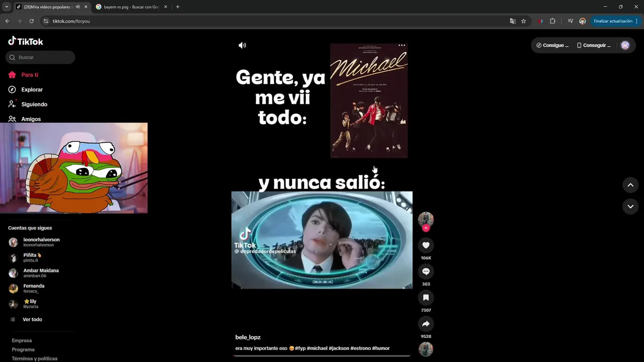Click the Michael movie poster in video
This screenshot has width=644, height=362.
(369, 101)
